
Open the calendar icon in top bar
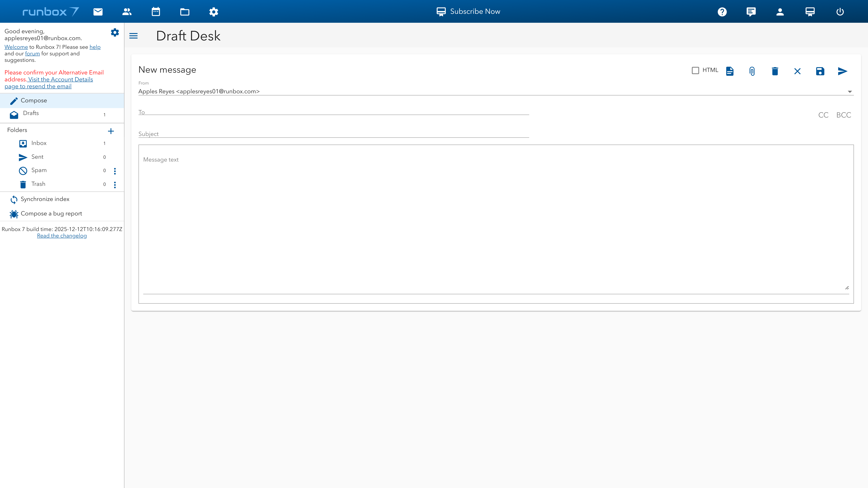coord(156,12)
